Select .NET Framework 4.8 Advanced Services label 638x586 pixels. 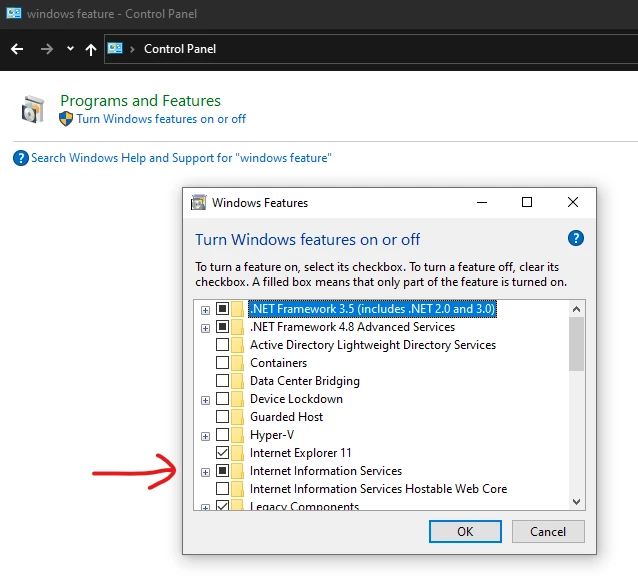pyautogui.click(x=352, y=327)
